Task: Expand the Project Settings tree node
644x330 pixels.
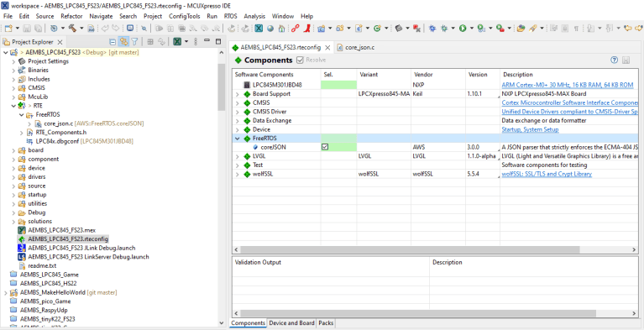Action: pyautogui.click(x=13, y=61)
